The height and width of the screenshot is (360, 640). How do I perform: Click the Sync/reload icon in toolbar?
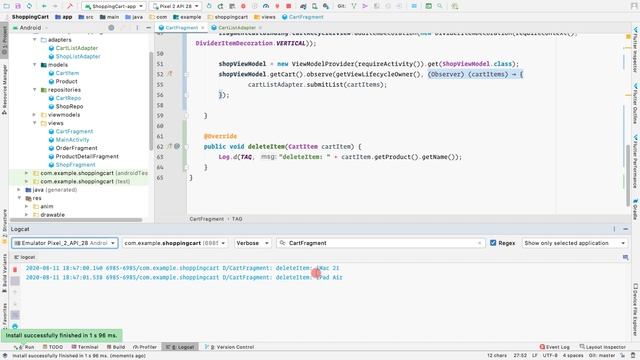tap(29, 6)
